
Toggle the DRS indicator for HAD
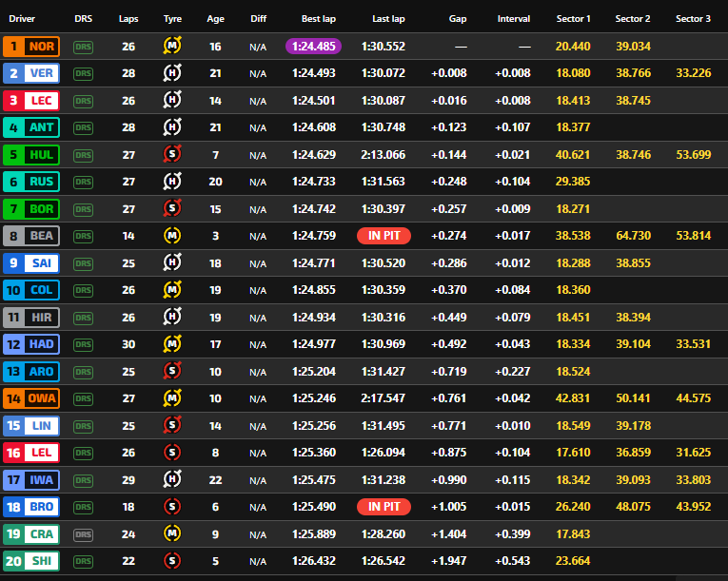coord(84,344)
